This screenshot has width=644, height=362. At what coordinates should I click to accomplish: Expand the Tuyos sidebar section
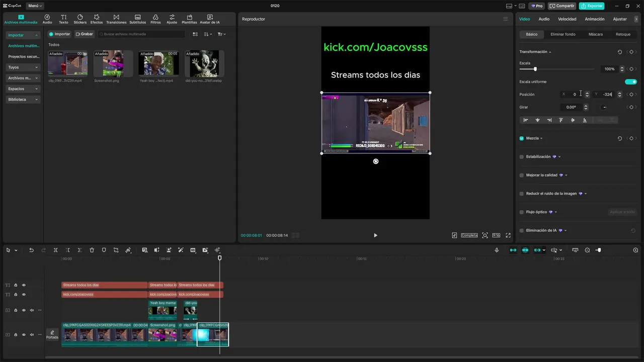[x=23, y=67]
